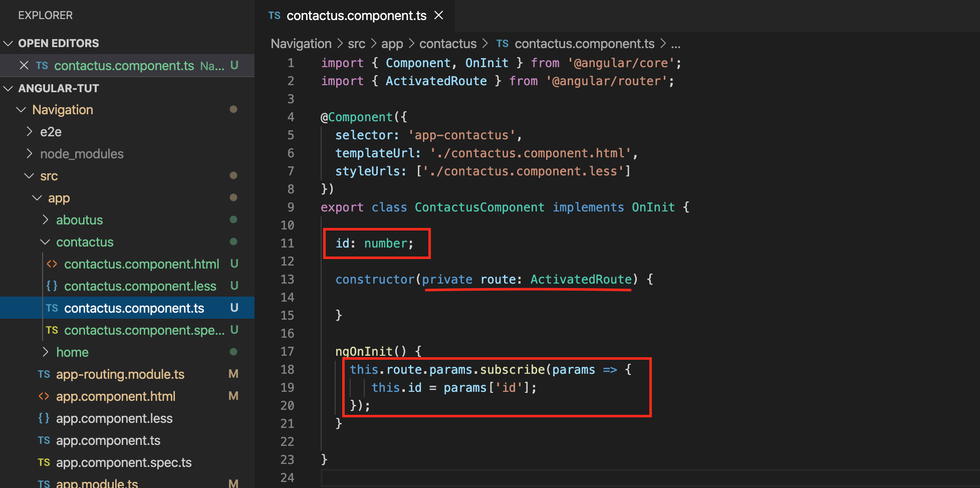Click line number 13 in gutter

287,279
